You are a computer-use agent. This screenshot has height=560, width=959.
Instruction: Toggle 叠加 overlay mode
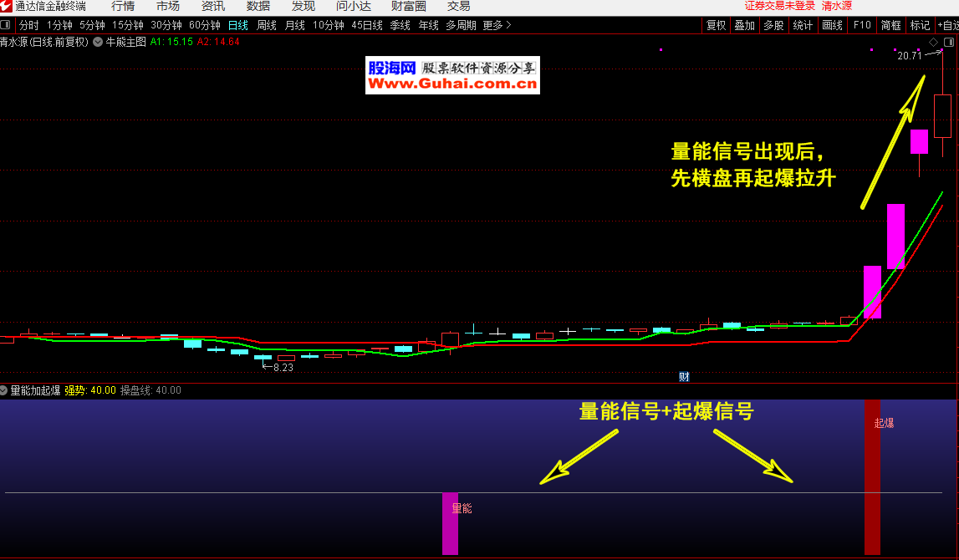[x=744, y=25]
